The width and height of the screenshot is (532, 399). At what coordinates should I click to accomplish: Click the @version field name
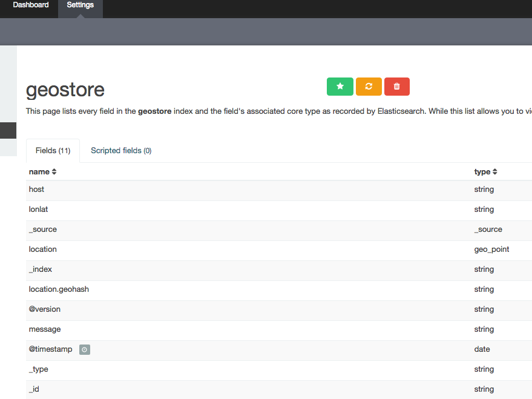tap(44, 309)
